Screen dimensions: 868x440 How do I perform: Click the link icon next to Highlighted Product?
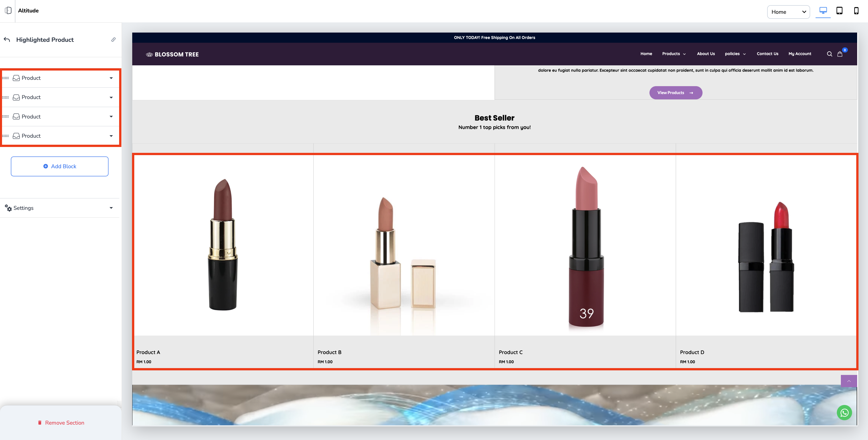pos(113,40)
